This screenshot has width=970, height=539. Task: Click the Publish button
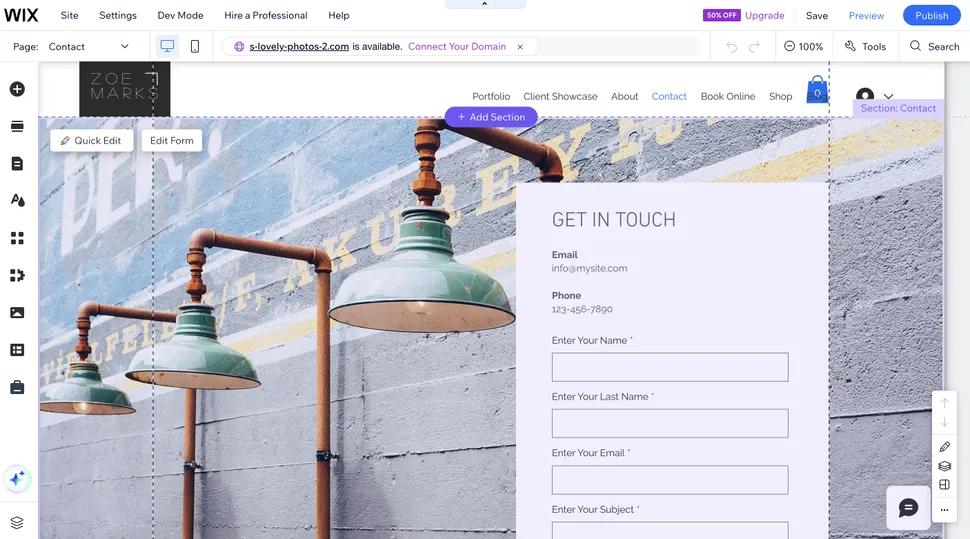[931, 15]
